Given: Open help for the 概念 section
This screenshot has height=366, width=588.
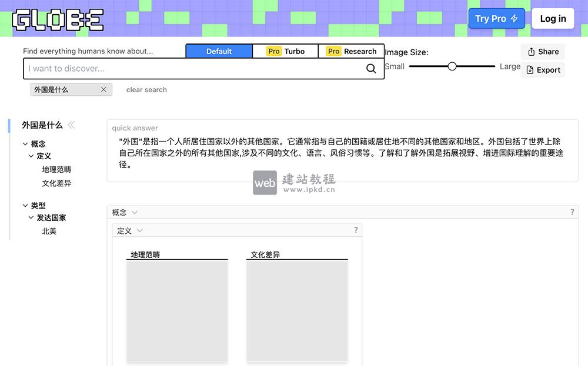Looking at the screenshot, I should coord(572,211).
